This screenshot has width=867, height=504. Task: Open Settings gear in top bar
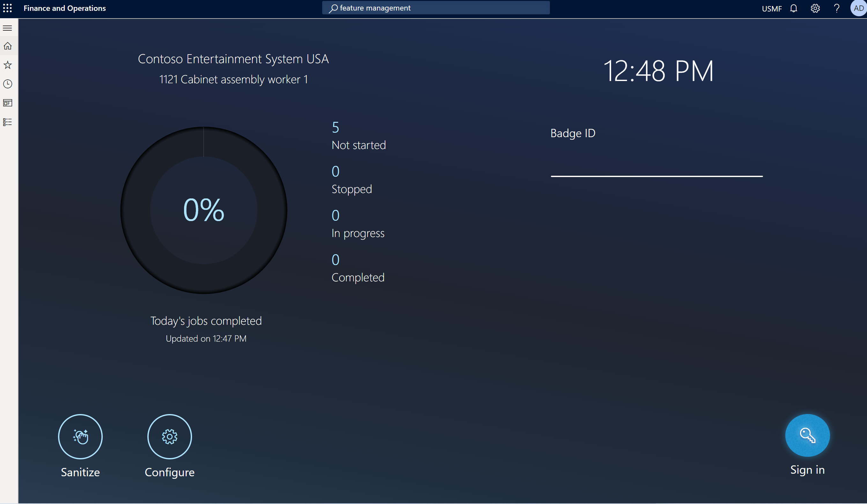tap(815, 8)
